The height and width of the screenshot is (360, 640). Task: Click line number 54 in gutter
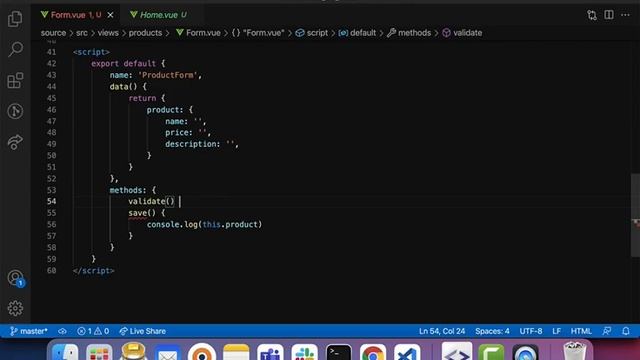[51, 201]
